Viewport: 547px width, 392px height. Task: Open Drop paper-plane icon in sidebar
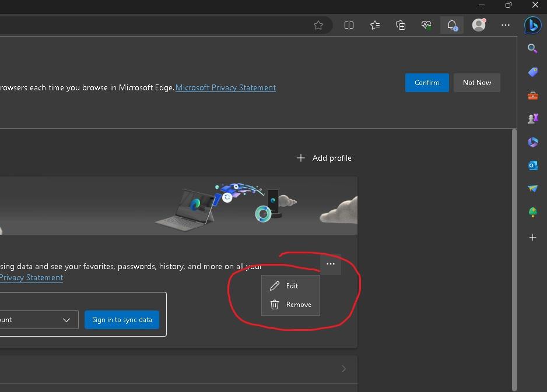pos(532,189)
